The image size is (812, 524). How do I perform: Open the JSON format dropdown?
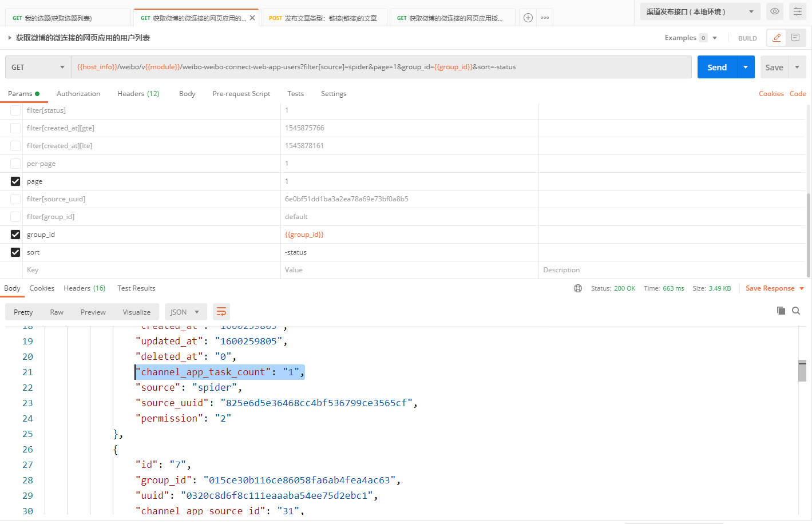point(185,312)
